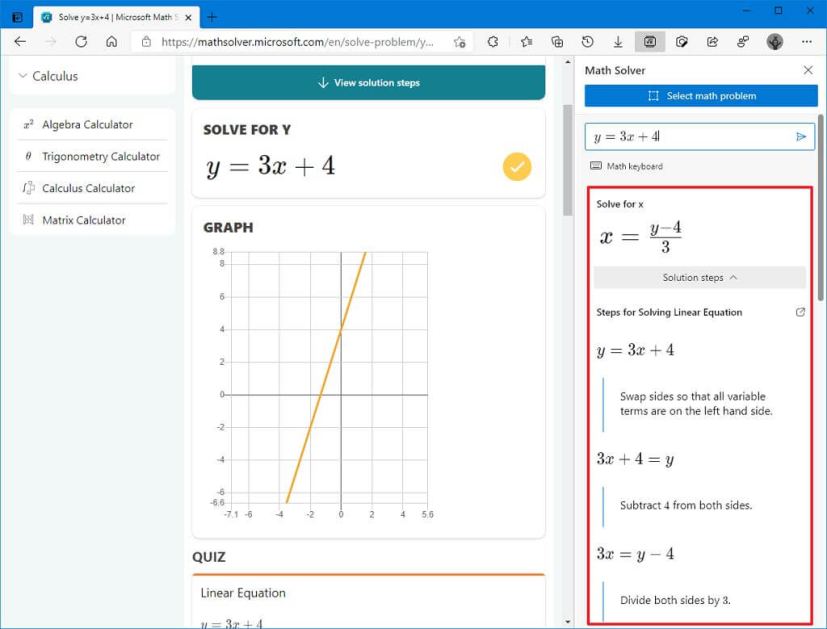Close the Math Solver tab
The height and width of the screenshot is (629, 827).
pyautogui.click(x=188, y=17)
